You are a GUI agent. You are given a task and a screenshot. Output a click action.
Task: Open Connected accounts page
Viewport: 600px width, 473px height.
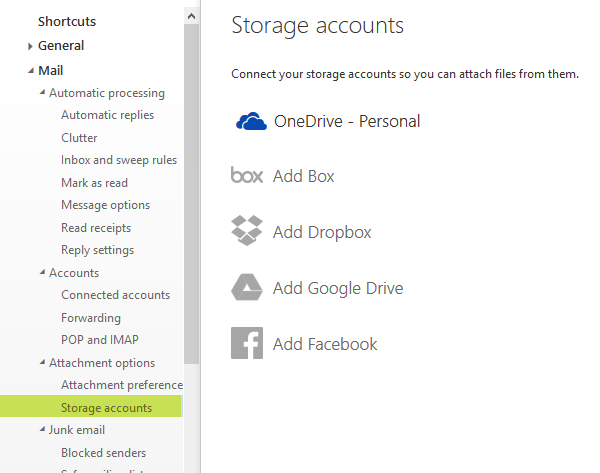coord(116,295)
